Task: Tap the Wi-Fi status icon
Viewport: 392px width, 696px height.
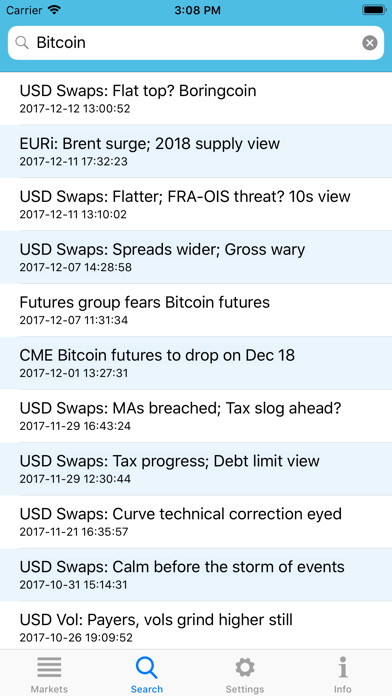Action: [x=55, y=10]
